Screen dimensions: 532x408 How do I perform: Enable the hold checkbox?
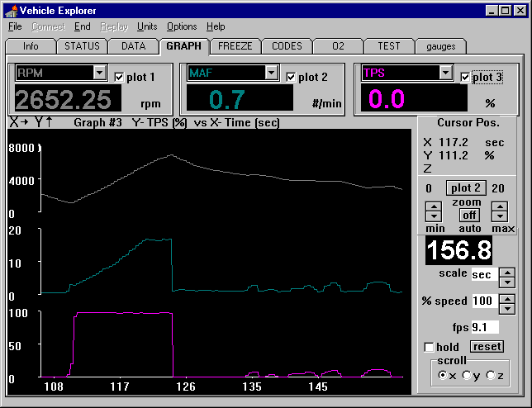point(428,347)
